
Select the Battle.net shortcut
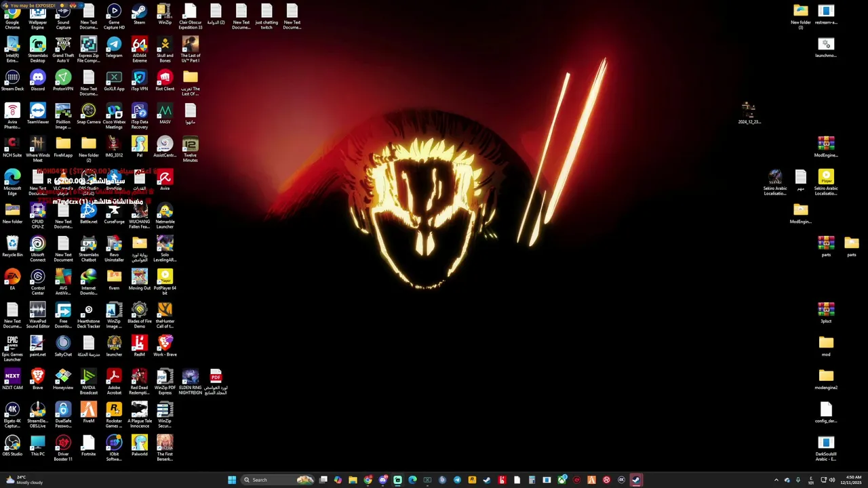(88, 213)
